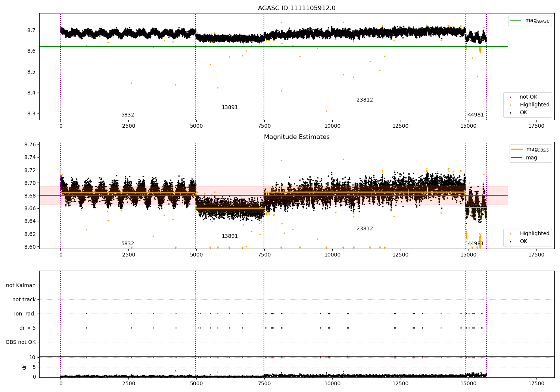The image size is (560, 392).
Task: Select "Highlighted" in the top plot legend
Action: coord(535,105)
